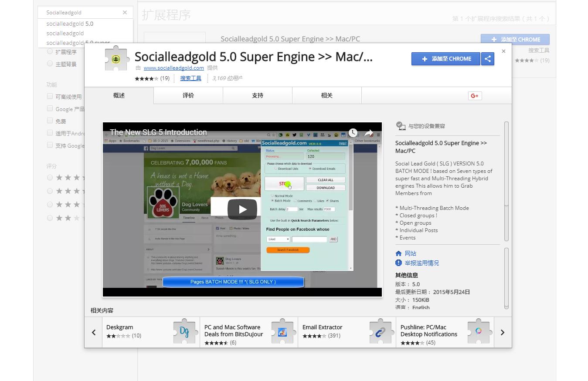This screenshot has height=381, width=588.
Task: Check the 可离线使用 checkbox
Action: pos(50,96)
